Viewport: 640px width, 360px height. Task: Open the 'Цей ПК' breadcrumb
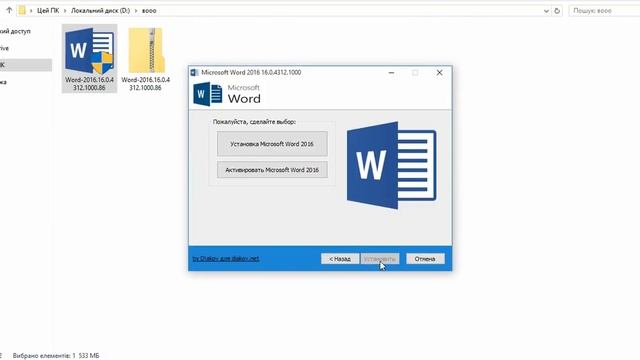coord(48,11)
